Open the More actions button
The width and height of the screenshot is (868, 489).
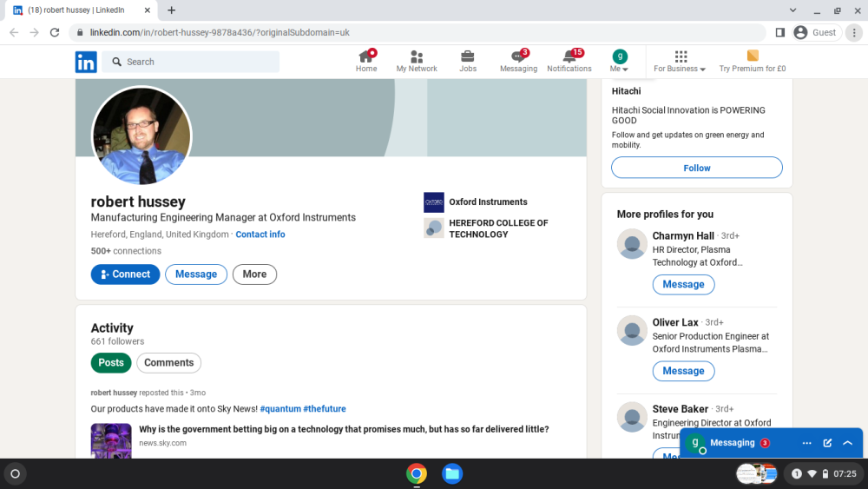[x=254, y=274]
